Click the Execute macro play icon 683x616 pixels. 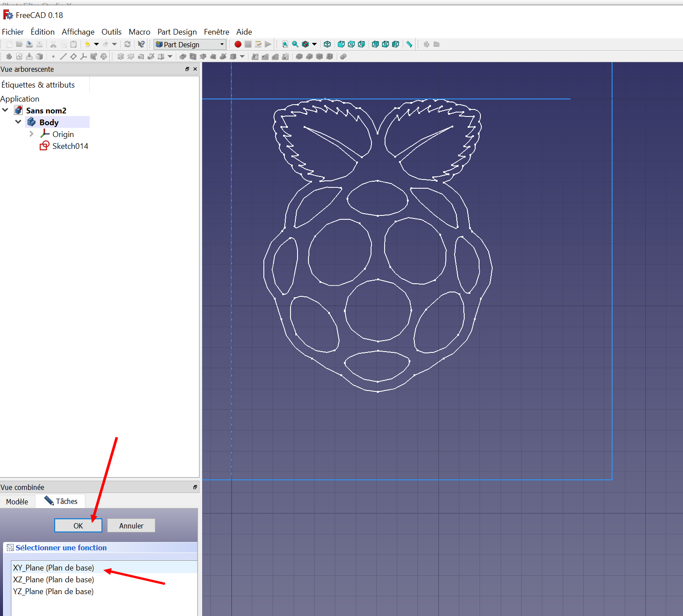tap(268, 44)
